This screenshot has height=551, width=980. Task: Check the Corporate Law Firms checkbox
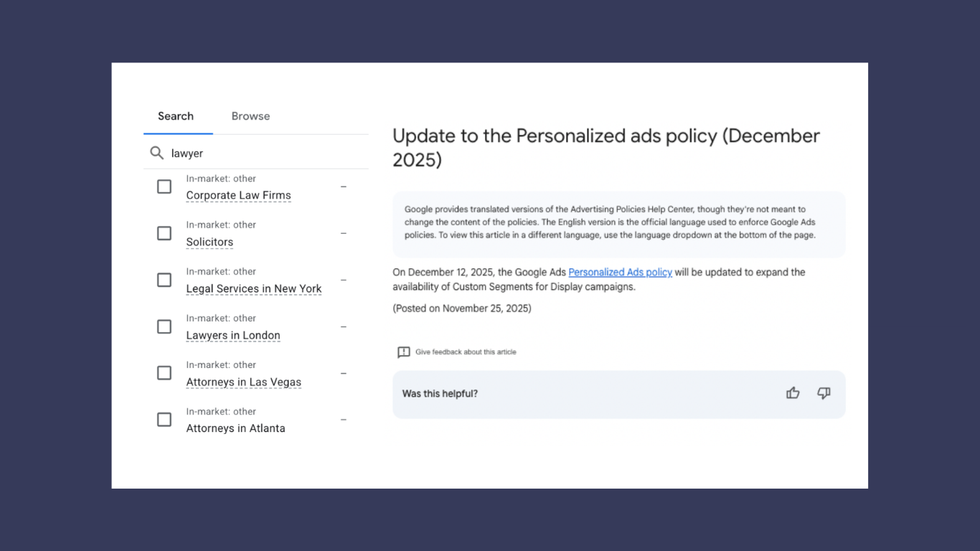164,187
